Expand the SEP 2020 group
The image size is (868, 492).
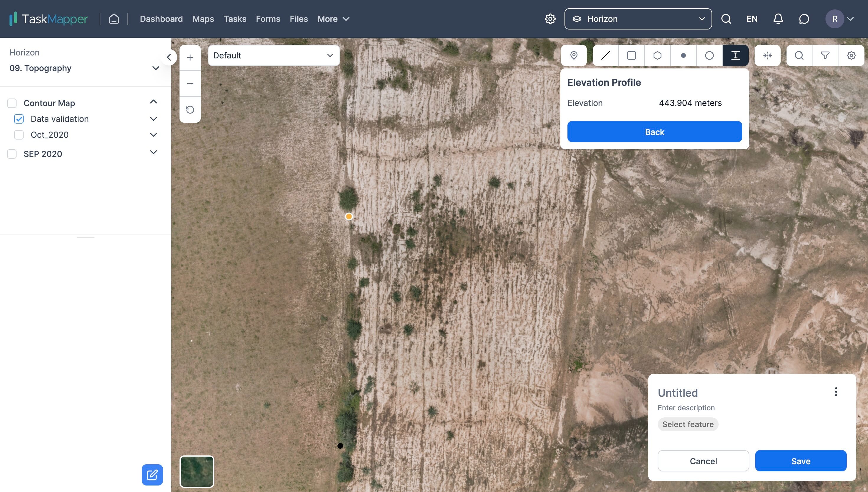coord(154,152)
